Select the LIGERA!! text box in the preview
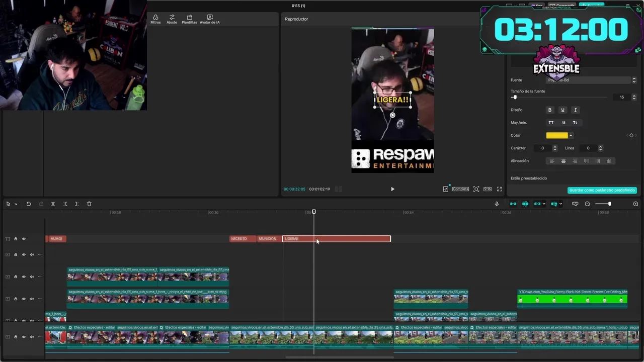Image resolution: width=644 pixels, height=362 pixels. (x=392, y=100)
